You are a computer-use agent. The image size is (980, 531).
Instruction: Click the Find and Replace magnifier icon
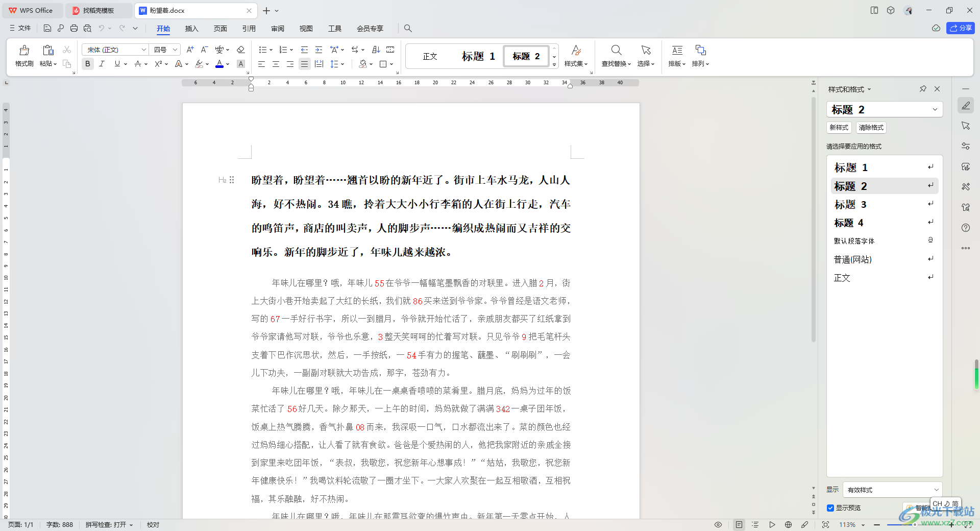click(x=616, y=51)
